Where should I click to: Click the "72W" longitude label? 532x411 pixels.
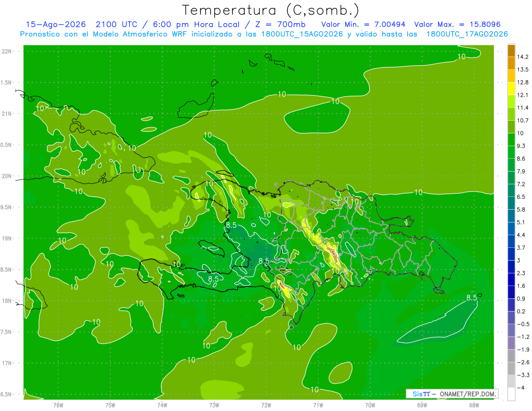pos(266,405)
